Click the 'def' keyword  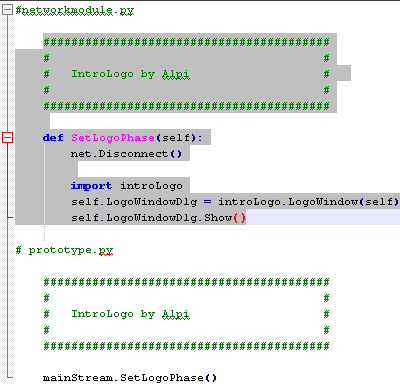53,138
